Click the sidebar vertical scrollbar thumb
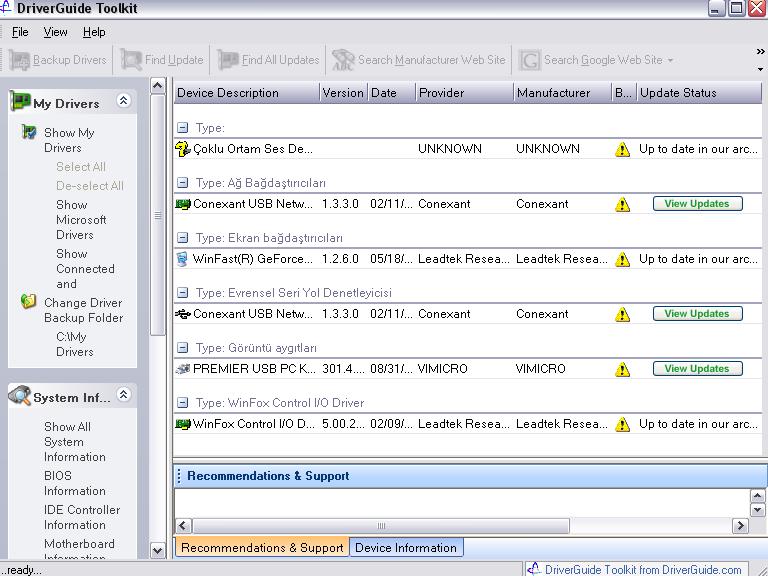 [x=158, y=216]
